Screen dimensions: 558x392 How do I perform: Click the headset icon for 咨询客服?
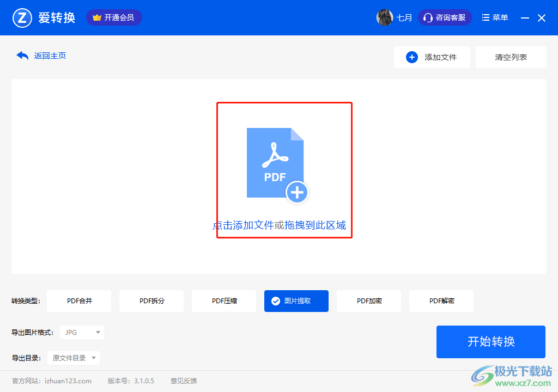(428, 17)
